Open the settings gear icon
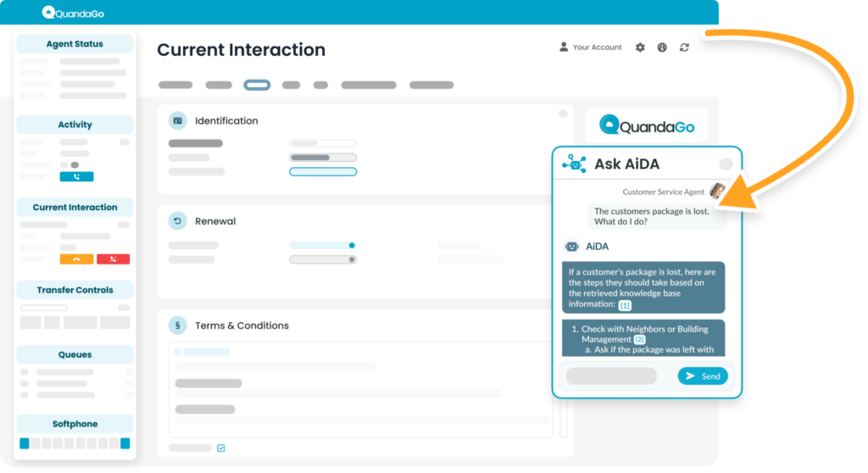 click(x=640, y=47)
